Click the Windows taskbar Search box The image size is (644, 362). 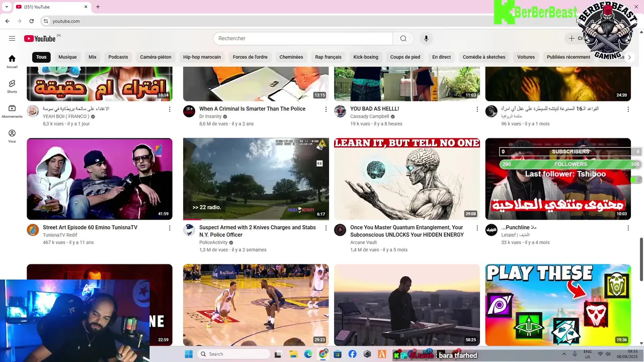(234, 354)
